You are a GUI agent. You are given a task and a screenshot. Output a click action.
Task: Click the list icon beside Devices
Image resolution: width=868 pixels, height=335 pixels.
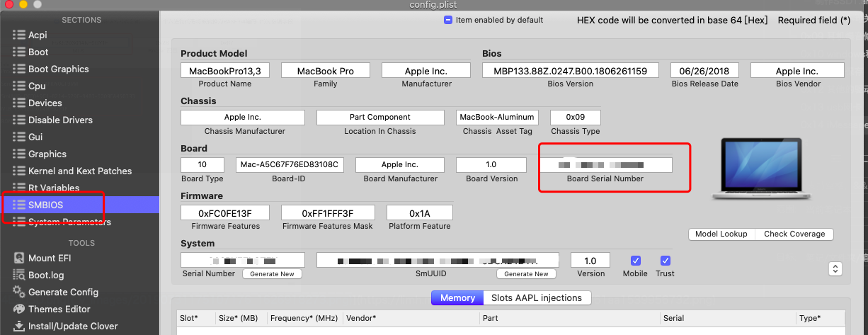19,103
